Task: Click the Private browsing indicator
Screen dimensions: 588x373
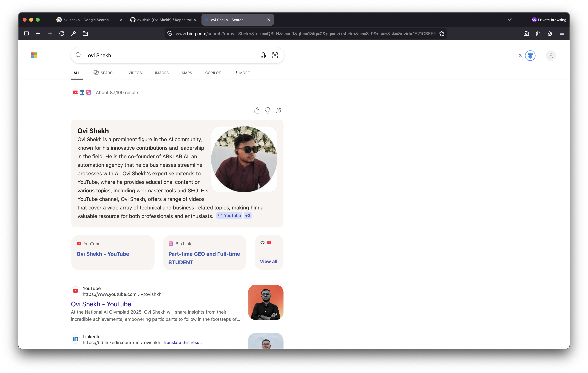Action: [549, 20]
